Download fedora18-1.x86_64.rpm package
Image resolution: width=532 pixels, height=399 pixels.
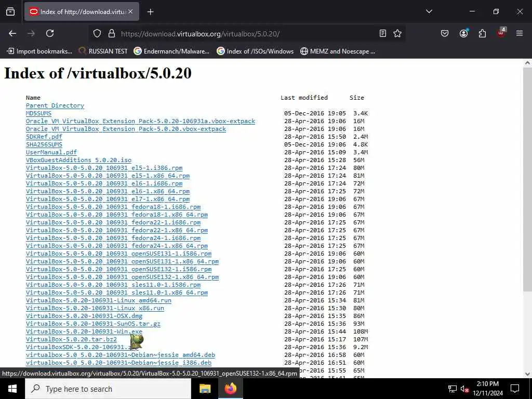(x=117, y=215)
